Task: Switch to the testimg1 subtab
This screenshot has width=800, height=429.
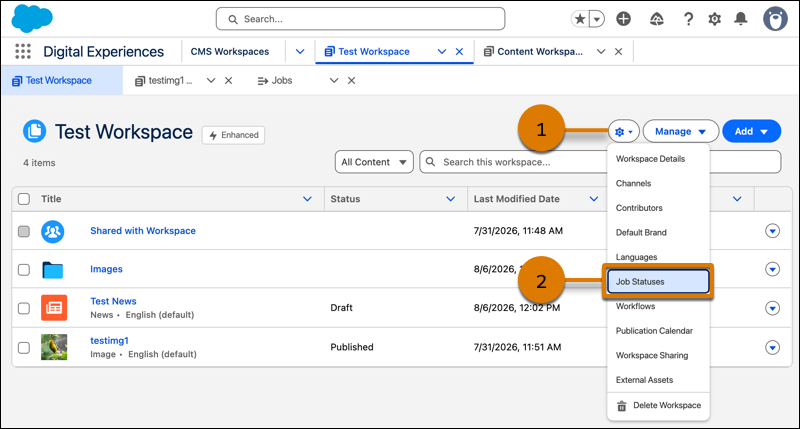Action: pos(163,81)
